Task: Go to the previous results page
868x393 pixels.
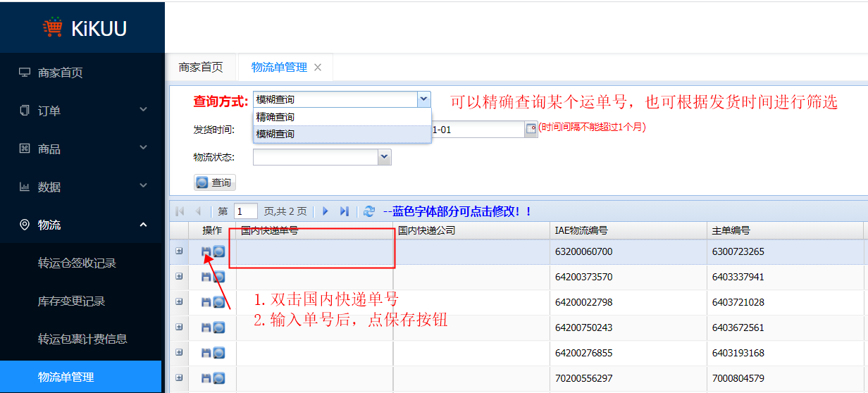Action: [199, 211]
